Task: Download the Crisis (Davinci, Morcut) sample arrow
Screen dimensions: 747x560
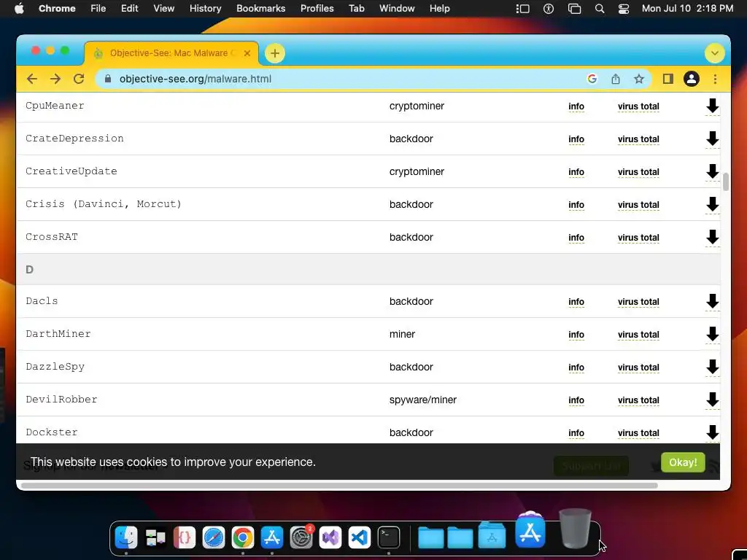Action: pos(712,204)
